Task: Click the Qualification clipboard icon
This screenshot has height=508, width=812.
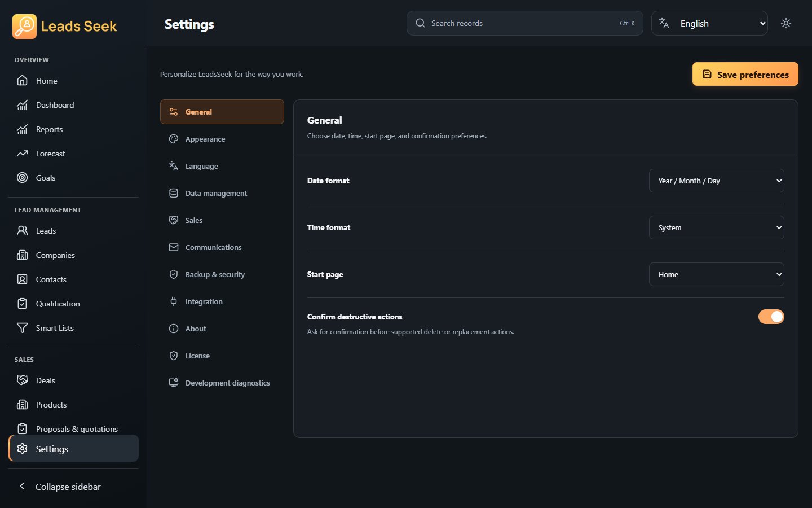Action: (22, 304)
